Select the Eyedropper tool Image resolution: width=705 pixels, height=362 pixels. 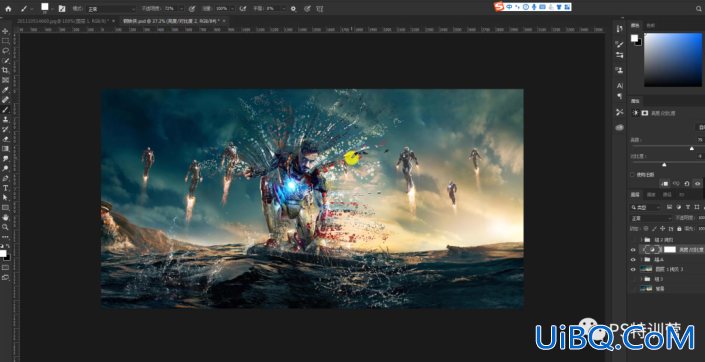point(5,90)
